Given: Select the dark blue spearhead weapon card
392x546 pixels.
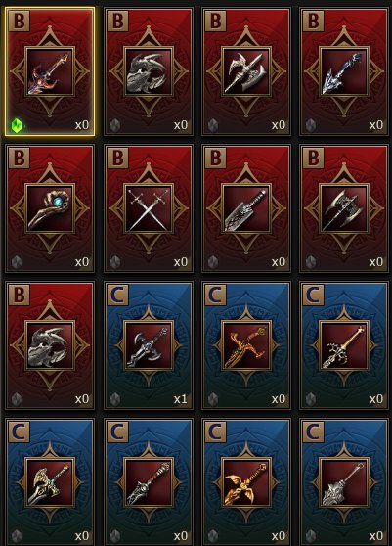Looking at the screenshot, I should click(344, 72).
